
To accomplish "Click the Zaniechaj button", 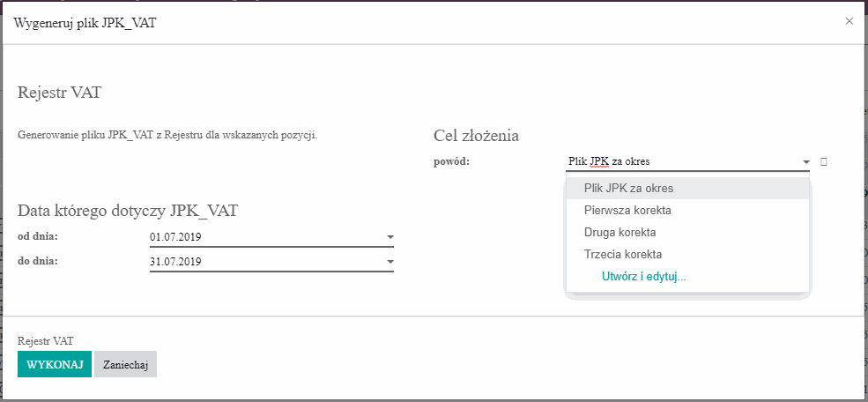I will (125, 364).
